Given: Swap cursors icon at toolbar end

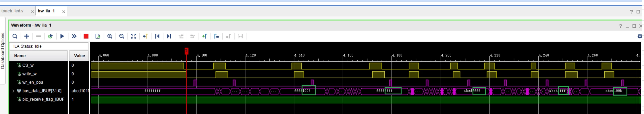Looking at the screenshot, I should (x=240, y=36).
